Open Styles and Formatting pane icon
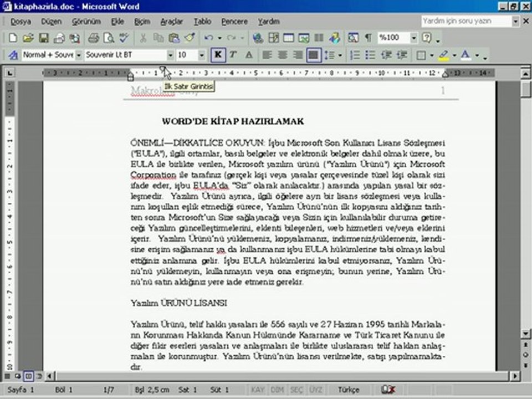 [13, 55]
